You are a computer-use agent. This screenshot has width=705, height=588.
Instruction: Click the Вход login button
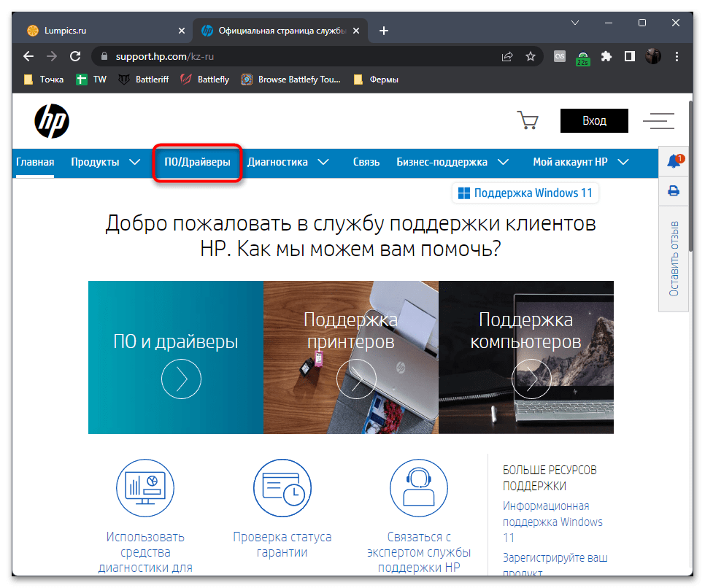(x=594, y=120)
